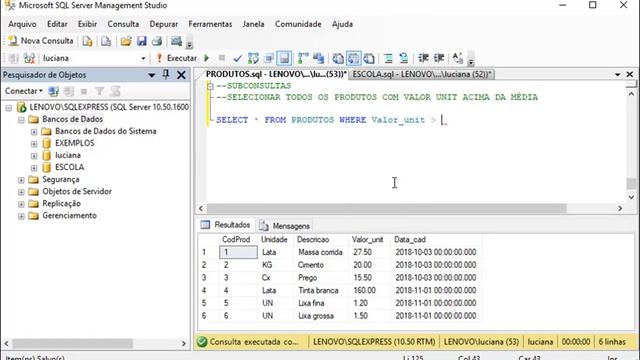The image size is (640, 360).
Task: Click the green debug play icon
Action: click(207, 58)
